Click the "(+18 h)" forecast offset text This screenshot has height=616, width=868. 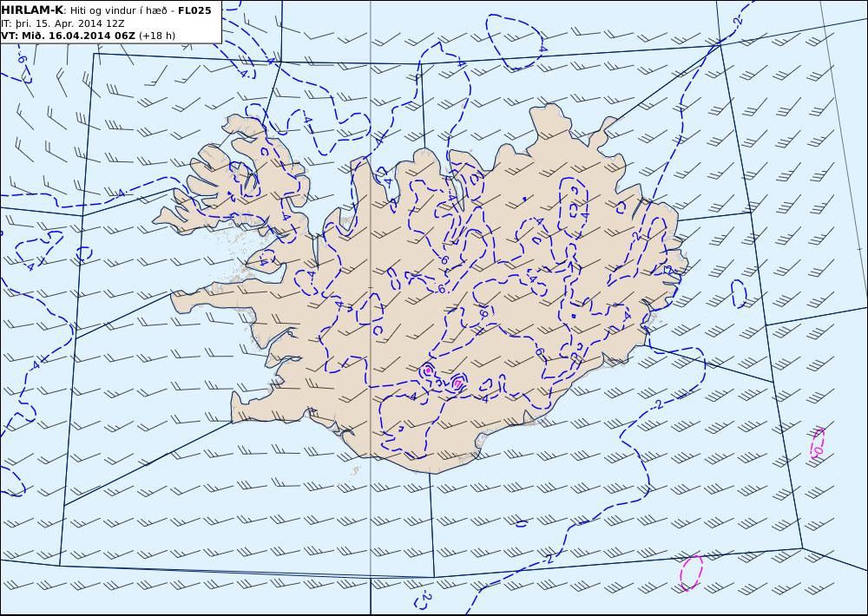click(156, 36)
